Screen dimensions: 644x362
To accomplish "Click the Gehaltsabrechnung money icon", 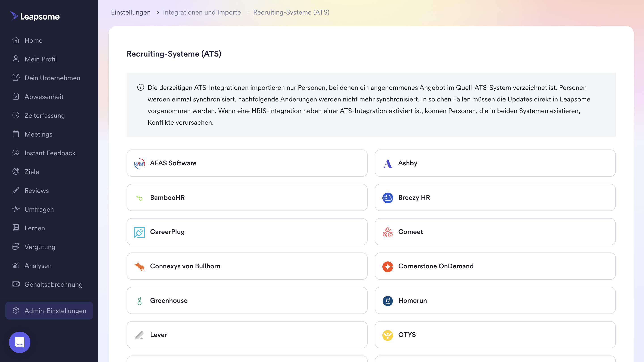I will pos(16,284).
